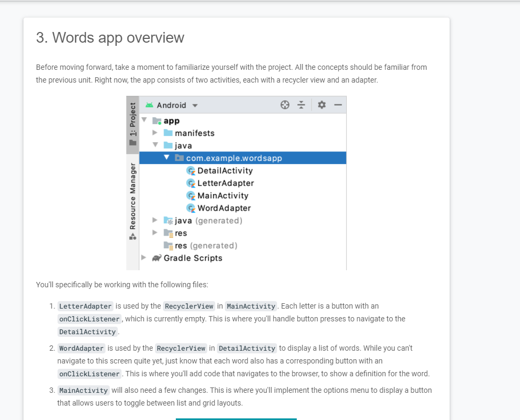The width and height of the screenshot is (520, 420).
Task: Click the MainActivity class icon
Action: [191, 196]
